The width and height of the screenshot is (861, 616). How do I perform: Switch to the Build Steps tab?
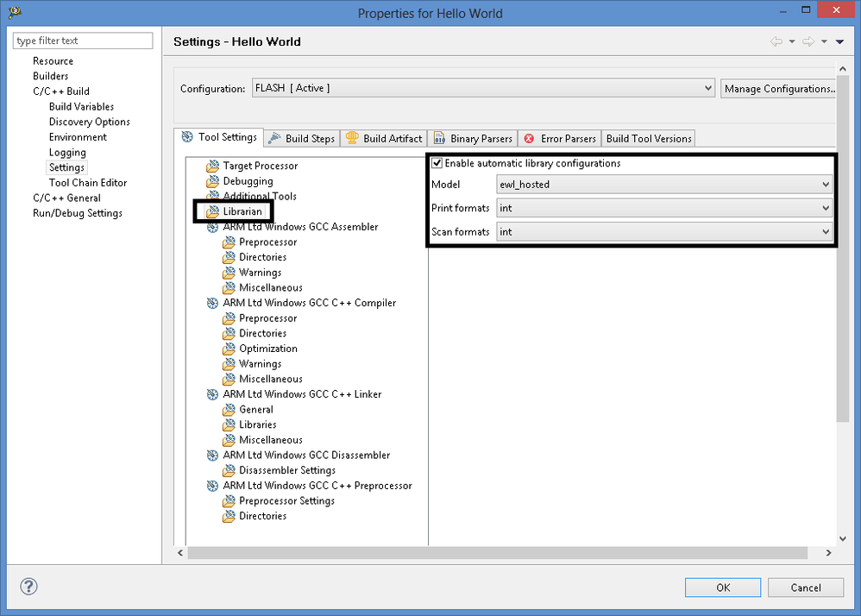pos(301,138)
